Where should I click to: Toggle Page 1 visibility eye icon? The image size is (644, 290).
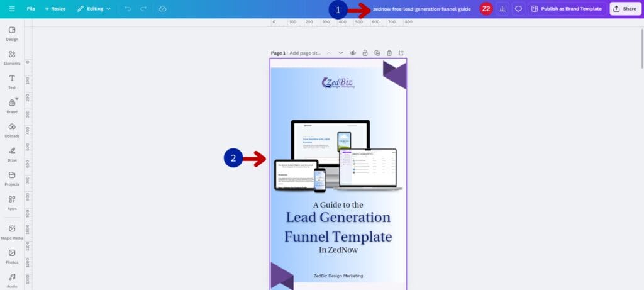tap(353, 53)
